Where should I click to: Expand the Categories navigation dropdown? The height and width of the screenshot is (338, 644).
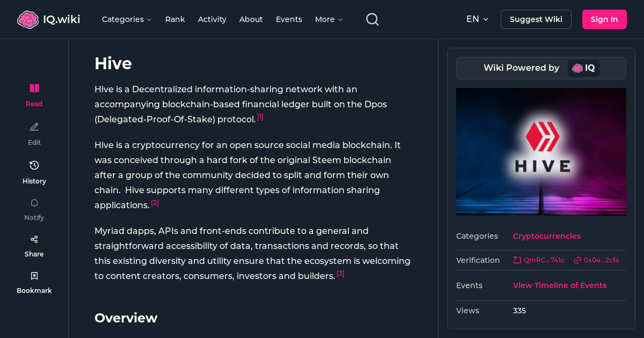(127, 19)
